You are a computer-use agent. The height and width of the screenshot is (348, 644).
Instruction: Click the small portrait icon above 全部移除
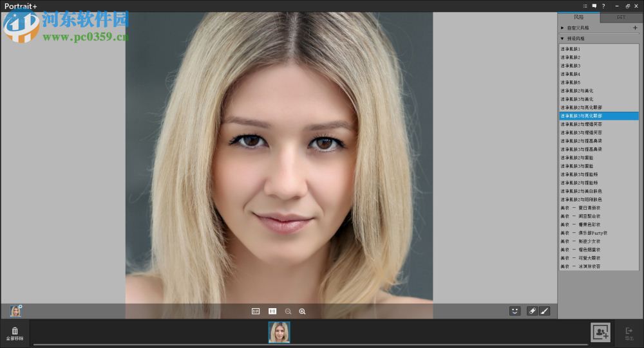(x=15, y=311)
